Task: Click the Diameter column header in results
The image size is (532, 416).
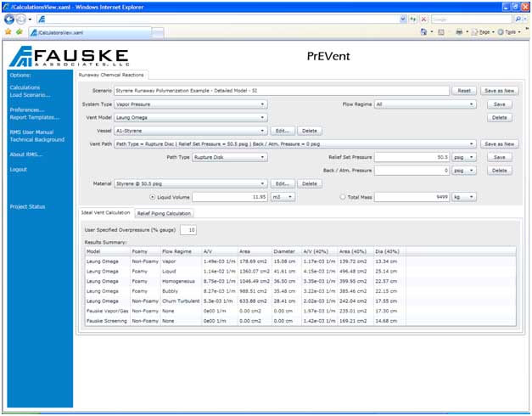Action: 286,251
